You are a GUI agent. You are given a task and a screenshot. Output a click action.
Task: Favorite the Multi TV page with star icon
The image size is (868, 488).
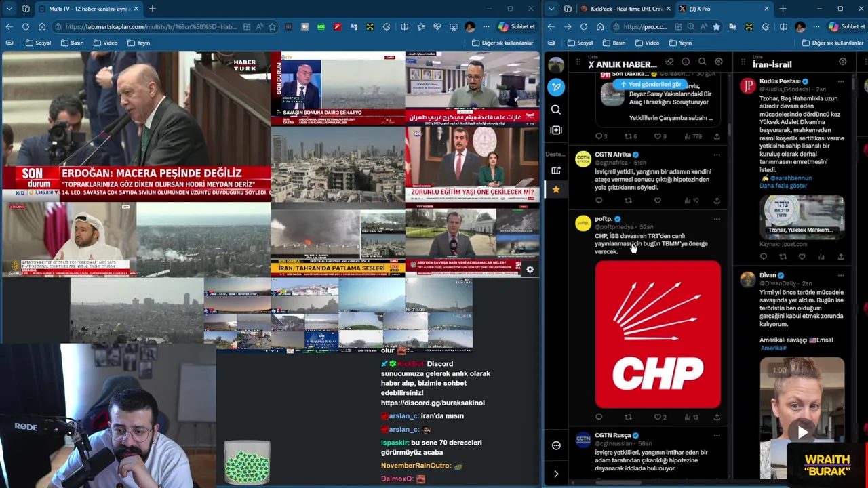pos(272,26)
